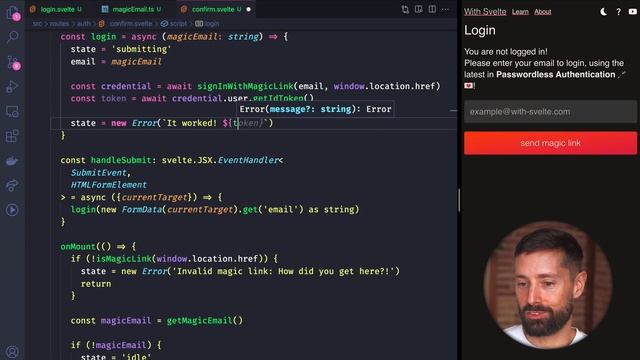Open the Explorer view in activity bar
This screenshot has width=640, height=360.
pyautogui.click(x=12, y=13)
